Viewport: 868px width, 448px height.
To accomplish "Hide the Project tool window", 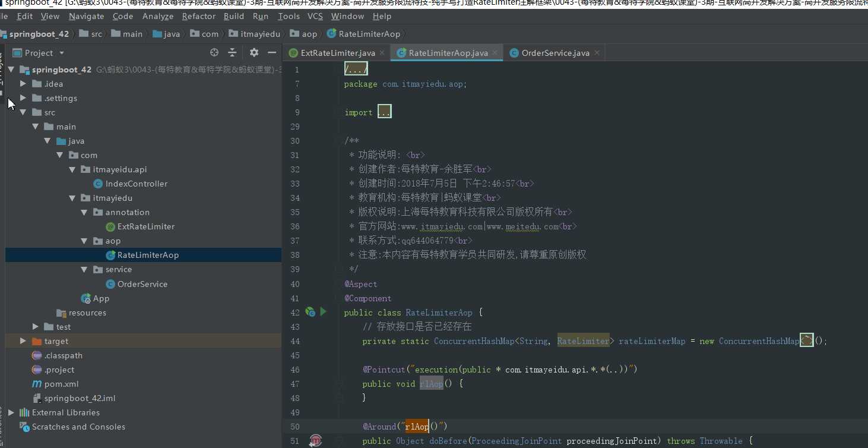I will pyautogui.click(x=272, y=53).
